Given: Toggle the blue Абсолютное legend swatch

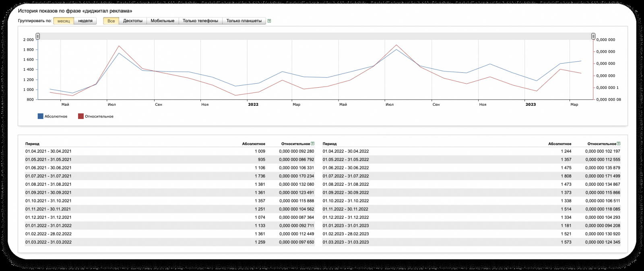Looking at the screenshot, I should pyautogui.click(x=40, y=116).
